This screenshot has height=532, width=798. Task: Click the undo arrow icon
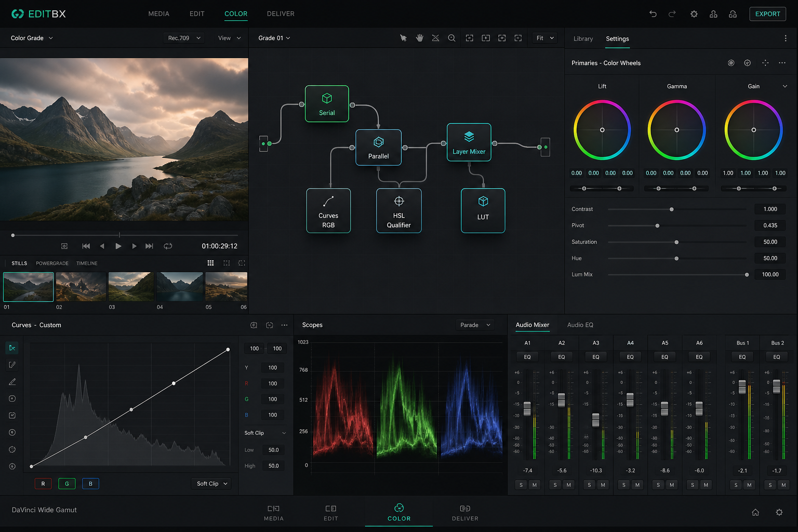[653, 14]
